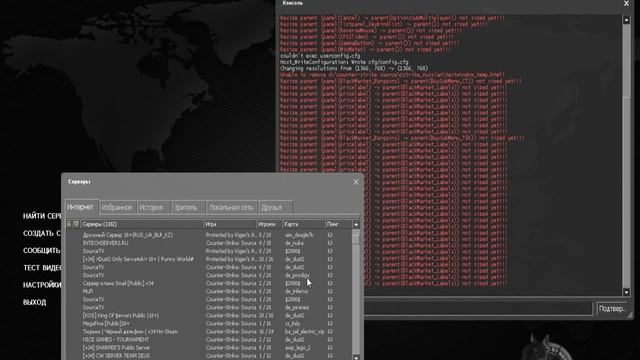Click the de_prodigy map cell
The image size is (640, 360).
click(297, 276)
